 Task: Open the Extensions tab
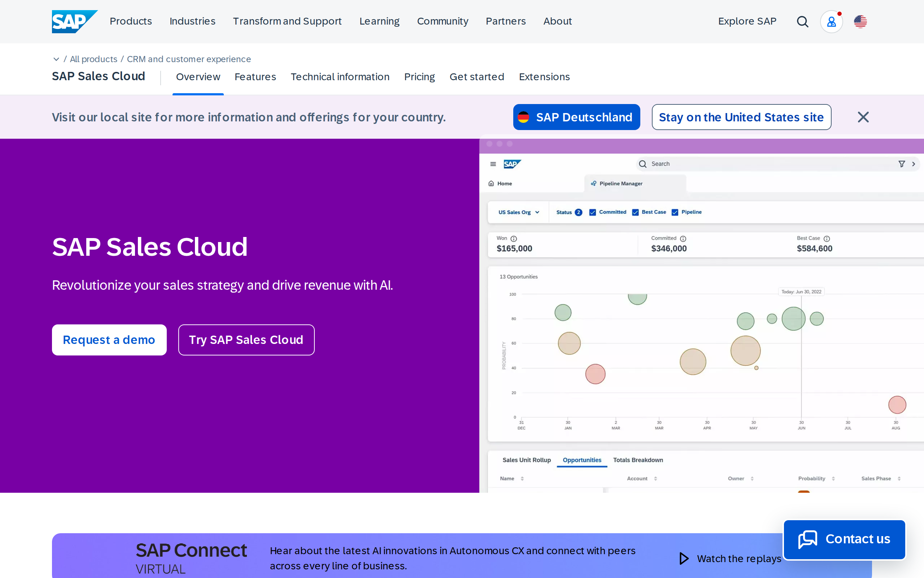[x=544, y=77]
